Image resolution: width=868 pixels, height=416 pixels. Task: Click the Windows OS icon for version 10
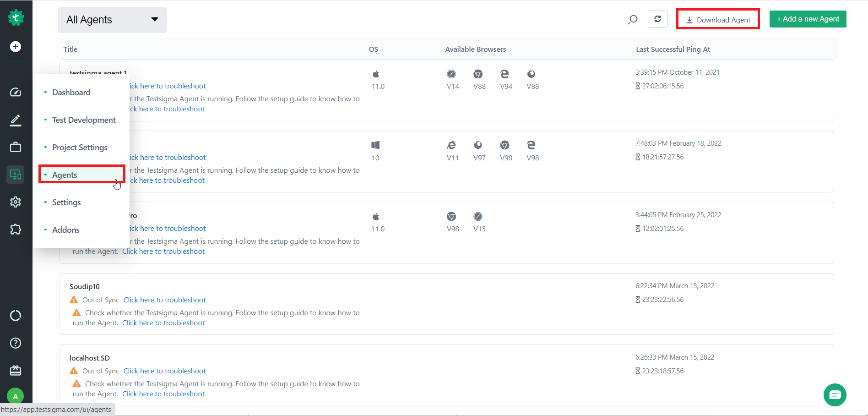click(375, 145)
